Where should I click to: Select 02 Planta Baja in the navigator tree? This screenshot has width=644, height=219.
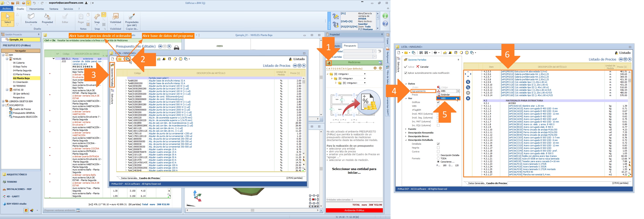pyautogui.click(x=22, y=78)
